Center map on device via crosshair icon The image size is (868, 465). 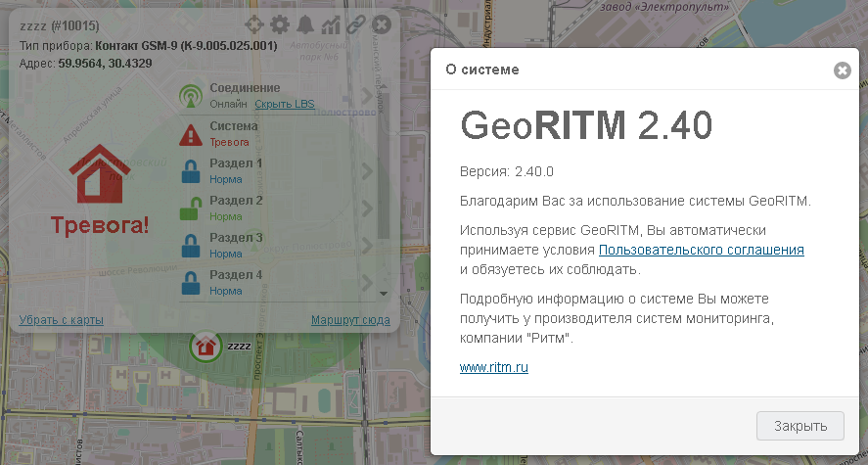(253, 24)
